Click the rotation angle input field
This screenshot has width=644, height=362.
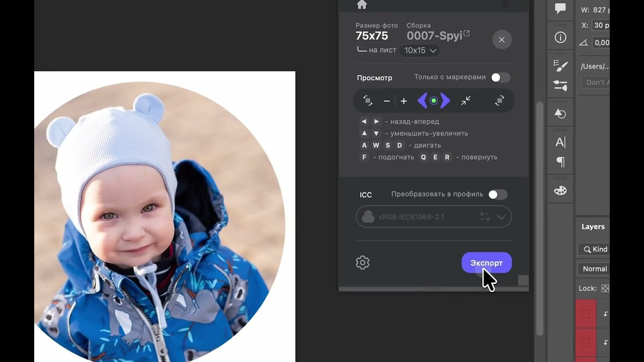(x=601, y=43)
